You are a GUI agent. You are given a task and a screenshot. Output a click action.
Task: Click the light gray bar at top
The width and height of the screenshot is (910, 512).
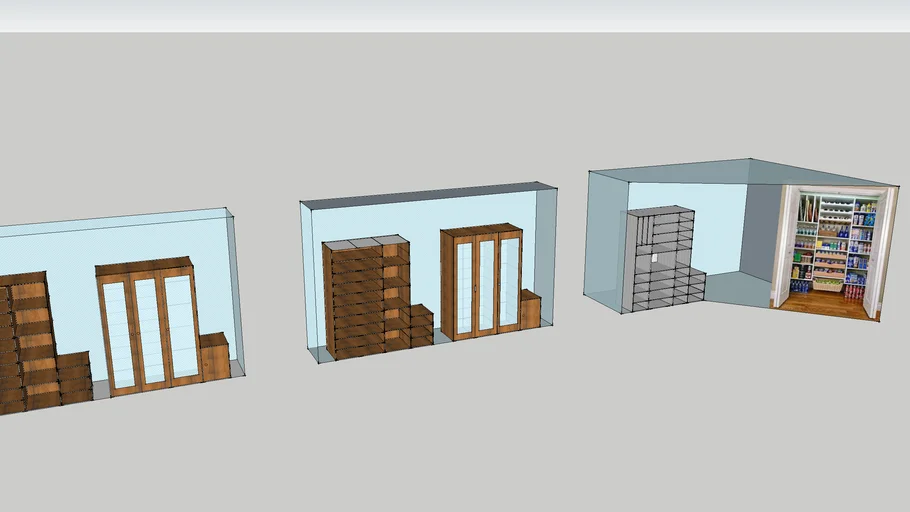455,15
